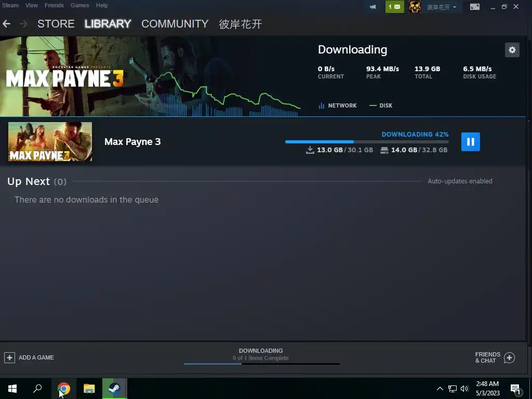The width and height of the screenshot is (532, 399).
Task: Open the View menu
Action: click(x=32, y=5)
